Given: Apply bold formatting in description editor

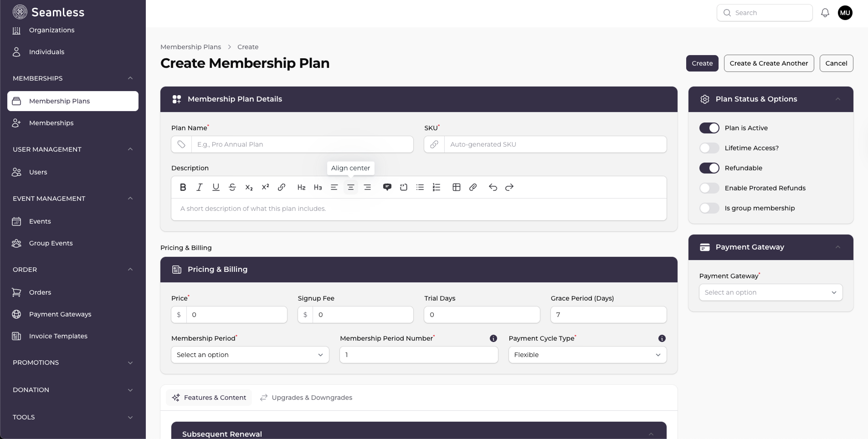Looking at the screenshot, I should click(183, 187).
